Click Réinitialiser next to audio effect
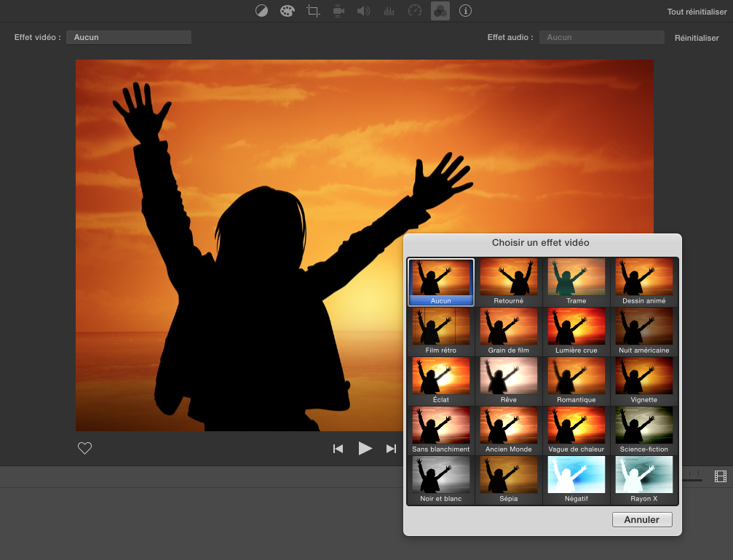733x560 pixels. pyautogui.click(x=697, y=38)
